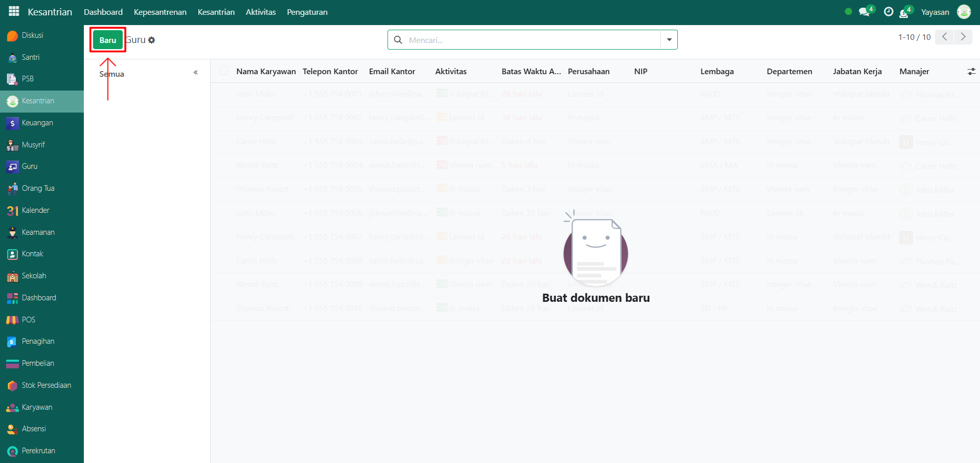
Task: Click the Baru button
Action: click(108, 40)
